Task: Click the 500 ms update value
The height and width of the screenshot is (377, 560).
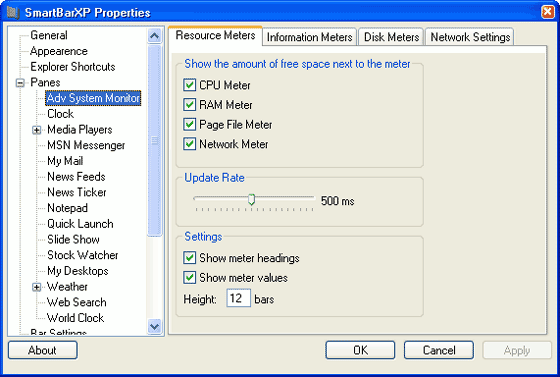Action: 338,201
